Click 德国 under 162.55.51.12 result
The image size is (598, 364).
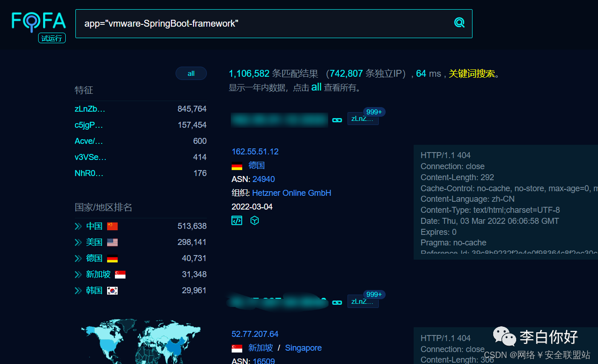256,165
